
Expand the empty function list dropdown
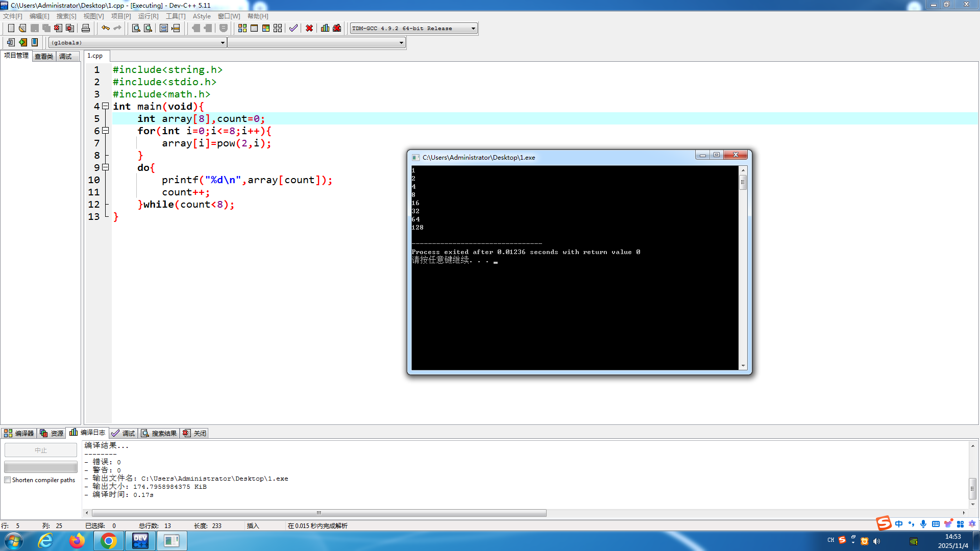coord(401,43)
